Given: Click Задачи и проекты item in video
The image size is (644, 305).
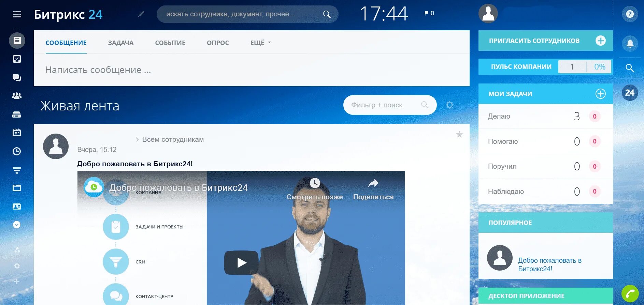Looking at the screenshot, I should click(159, 227).
